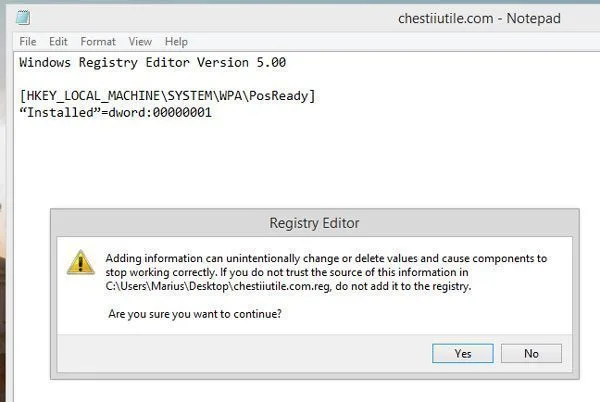Click the word "Installed" in the text
600x402 pixels.
click(x=60, y=112)
